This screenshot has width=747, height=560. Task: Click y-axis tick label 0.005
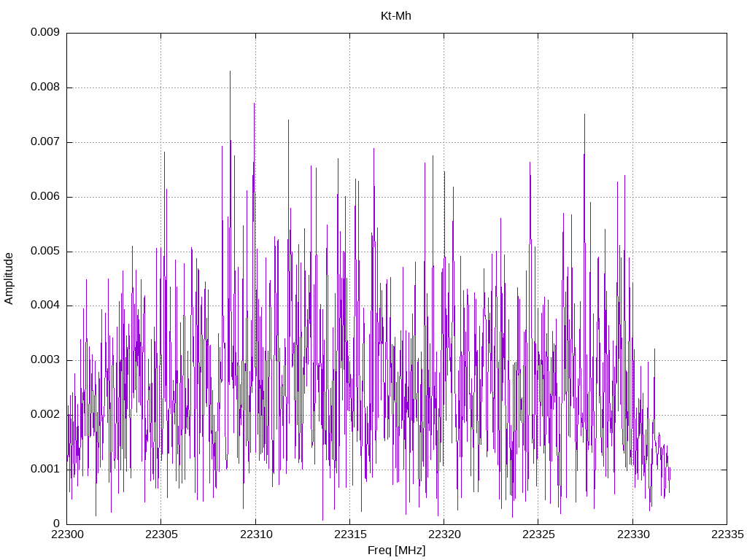click(45, 252)
